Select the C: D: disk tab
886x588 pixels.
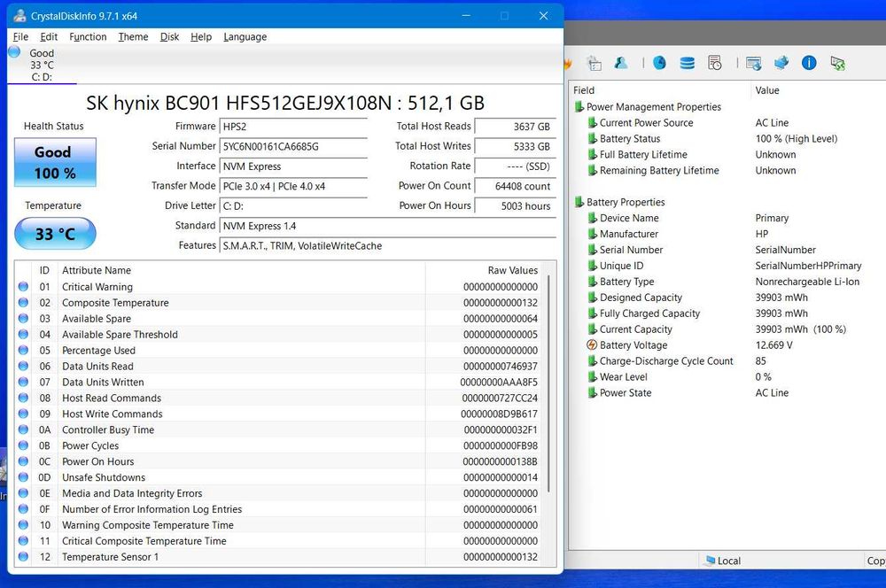pyautogui.click(x=42, y=65)
